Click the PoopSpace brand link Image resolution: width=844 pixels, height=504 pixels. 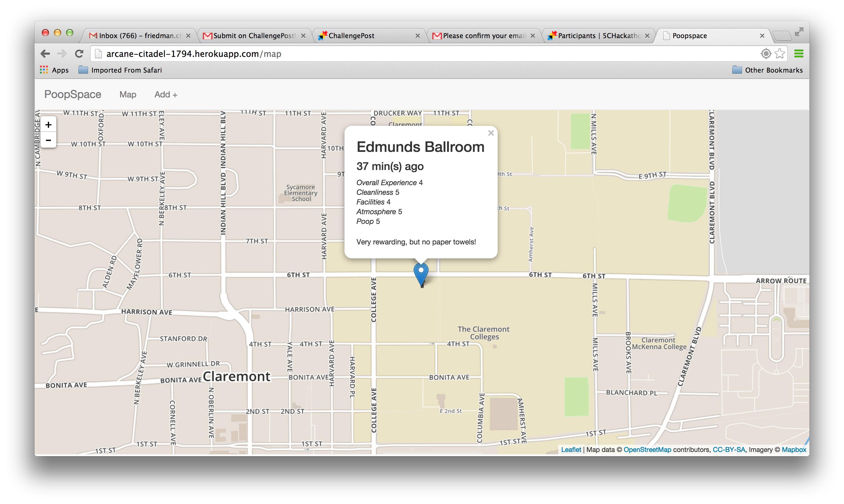[73, 94]
